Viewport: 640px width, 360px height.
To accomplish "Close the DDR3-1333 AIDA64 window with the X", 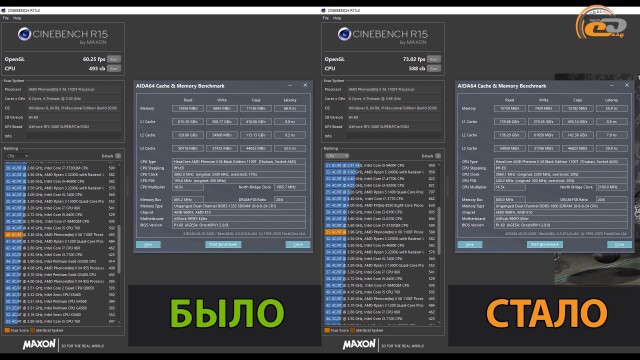I will (x=305, y=85).
